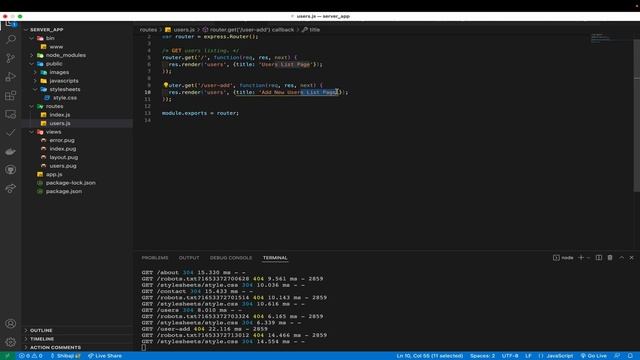Click Go Live in status bar
640x360 pixels.
(593, 356)
